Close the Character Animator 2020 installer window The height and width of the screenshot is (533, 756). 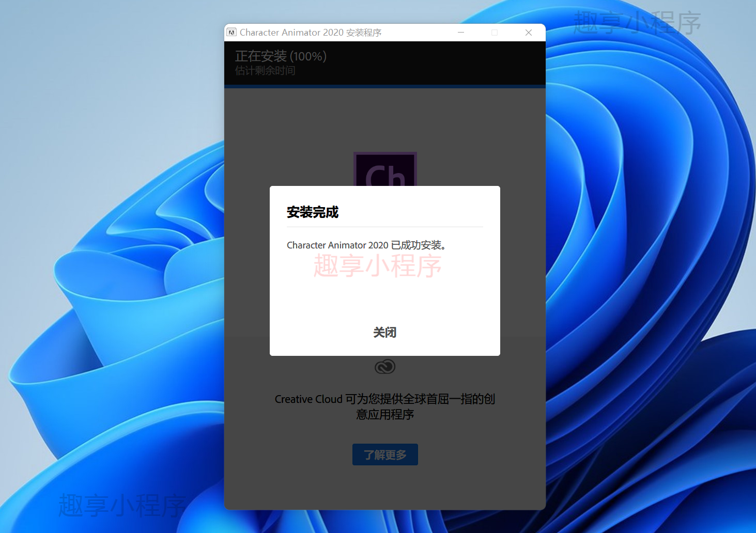pos(528,33)
